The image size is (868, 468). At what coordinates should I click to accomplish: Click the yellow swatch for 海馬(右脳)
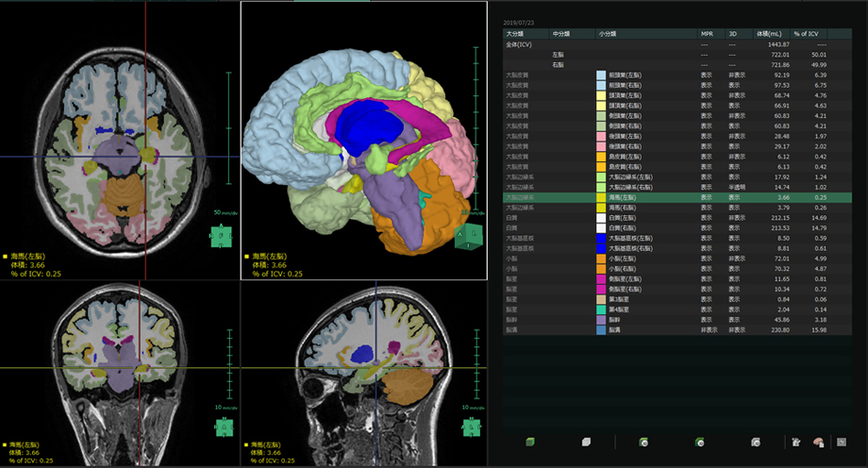(601, 208)
